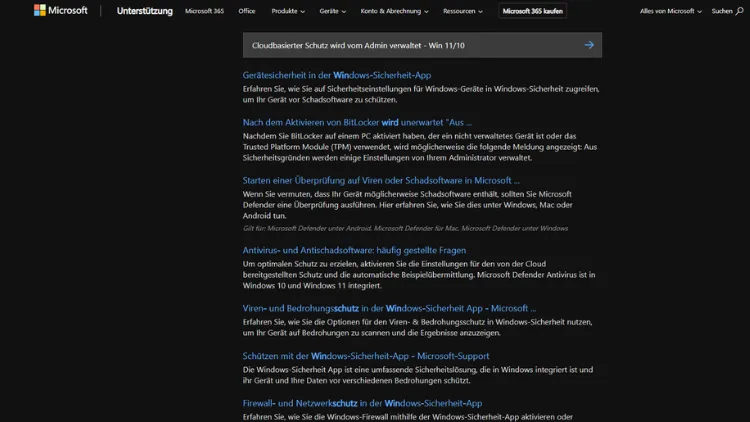Open the Microsoft 365 menu item
This screenshot has height=422, width=750.
pos(204,11)
